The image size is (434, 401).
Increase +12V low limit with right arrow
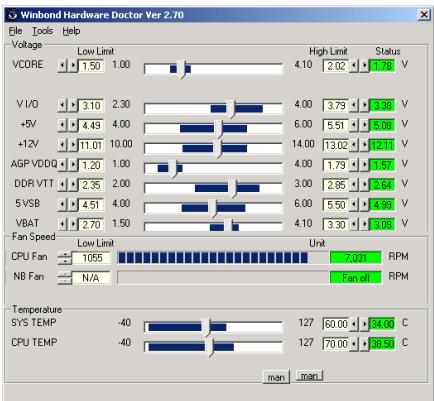(73, 145)
